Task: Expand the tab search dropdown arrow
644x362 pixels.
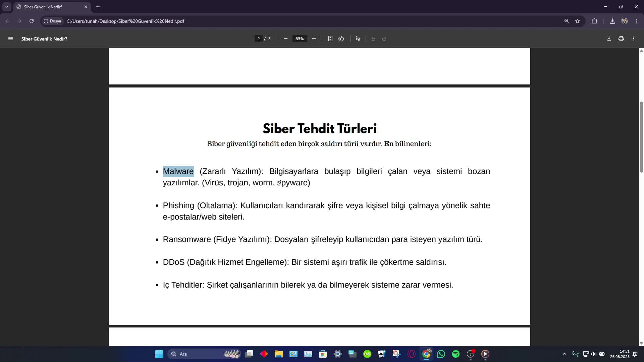Action: pos(6,7)
